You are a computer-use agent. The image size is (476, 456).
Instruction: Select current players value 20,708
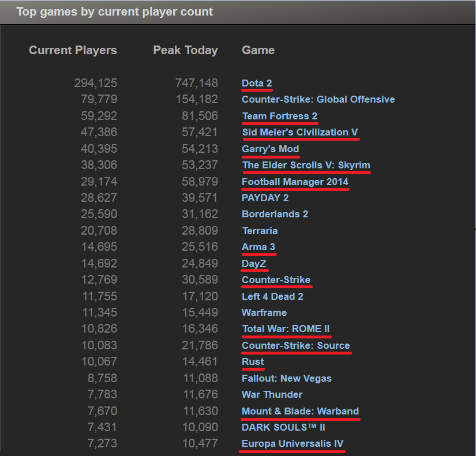99,231
